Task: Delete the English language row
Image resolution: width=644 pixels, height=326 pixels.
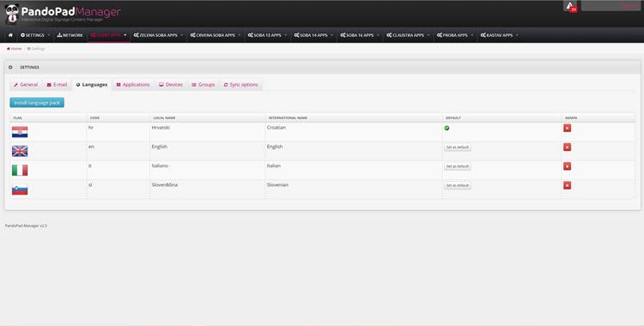Action: (568, 147)
